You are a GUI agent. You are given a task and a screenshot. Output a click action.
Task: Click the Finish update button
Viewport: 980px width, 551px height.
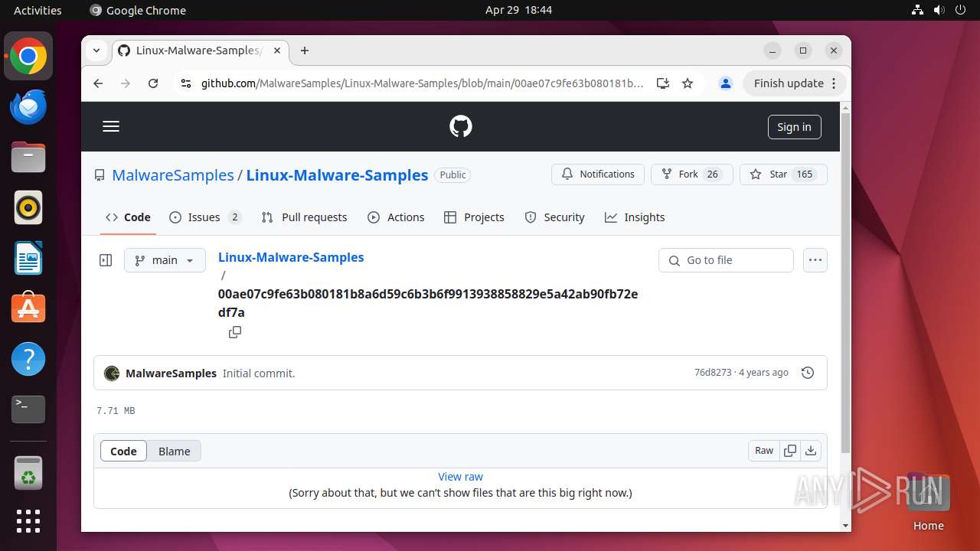[x=795, y=83]
